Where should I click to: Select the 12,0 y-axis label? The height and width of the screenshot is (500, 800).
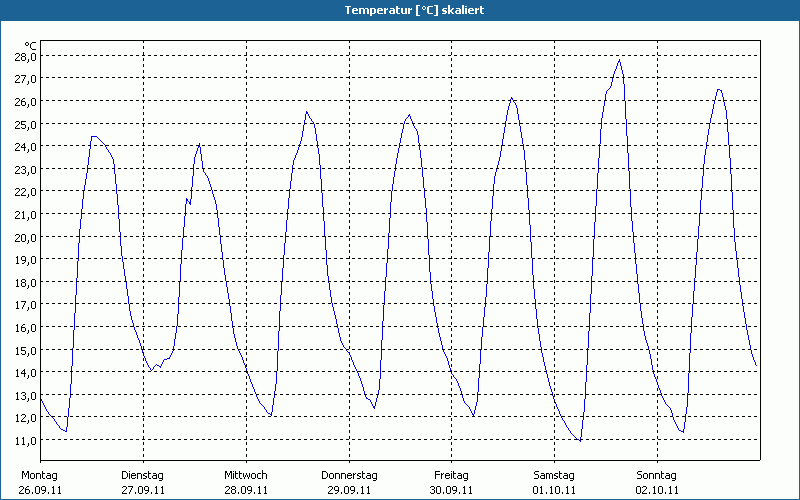(x=25, y=418)
